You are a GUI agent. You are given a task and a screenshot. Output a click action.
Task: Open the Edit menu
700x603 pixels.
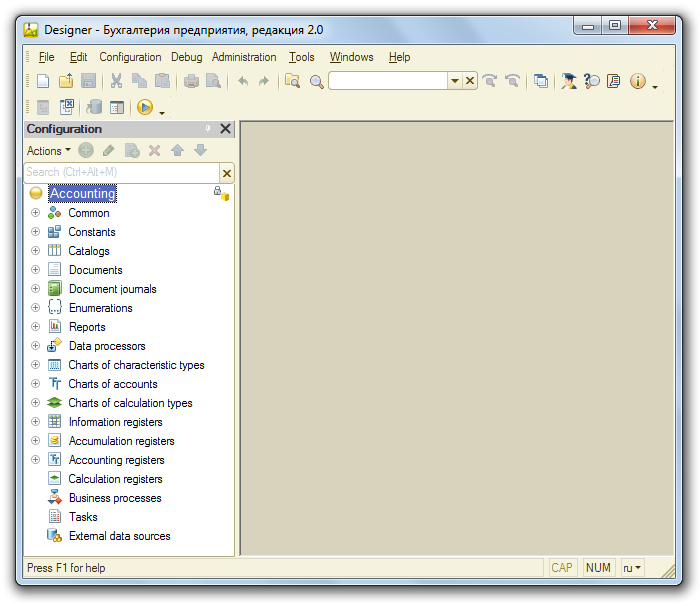[x=79, y=57]
